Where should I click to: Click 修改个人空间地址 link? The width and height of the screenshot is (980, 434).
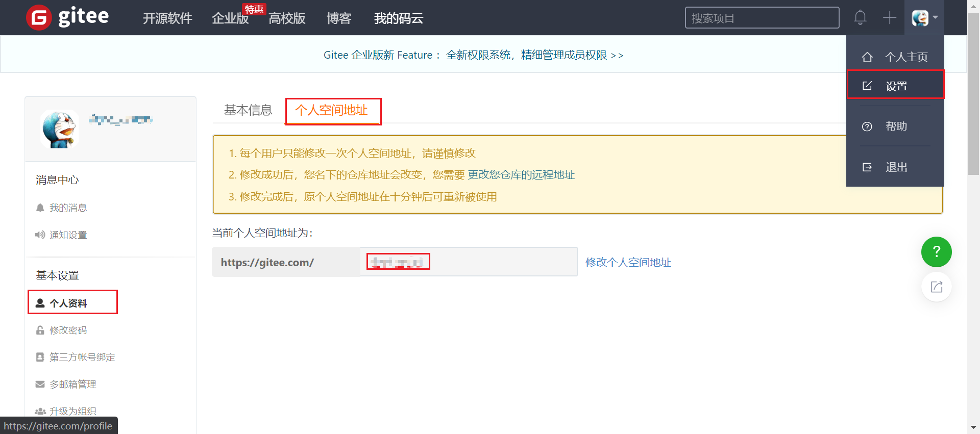[628, 262]
